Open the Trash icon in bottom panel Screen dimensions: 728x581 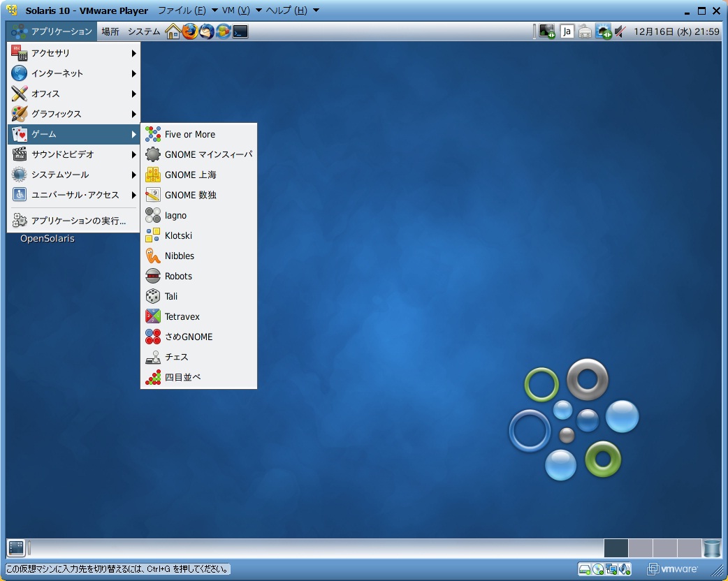point(712,548)
